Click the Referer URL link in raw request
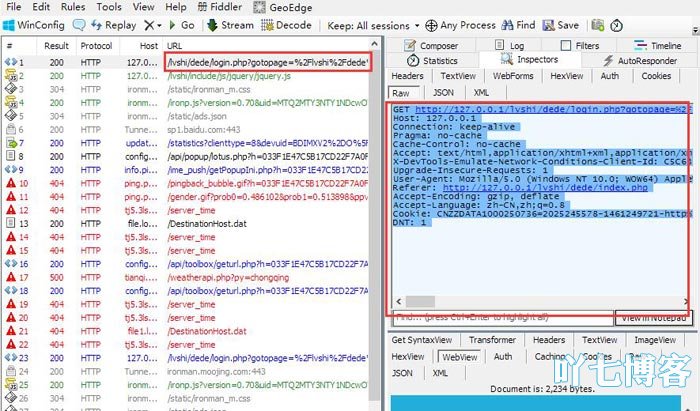 click(x=545, y=187)
